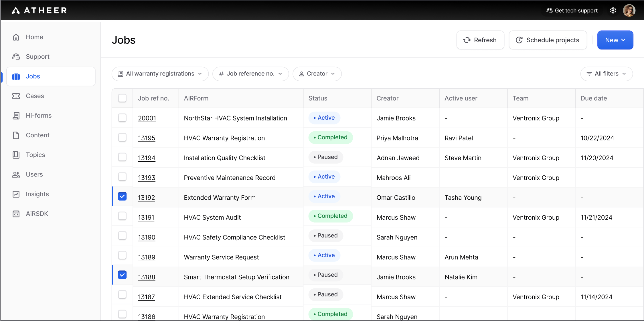Open job reference link 13190
Viewport: 644px width, 321px height.
(x=147, y=237)
